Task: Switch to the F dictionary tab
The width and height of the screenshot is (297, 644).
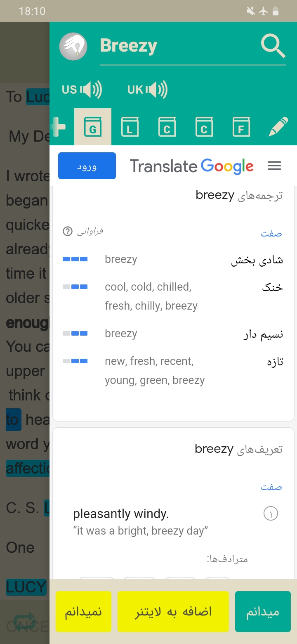Action: click(241, 127)
